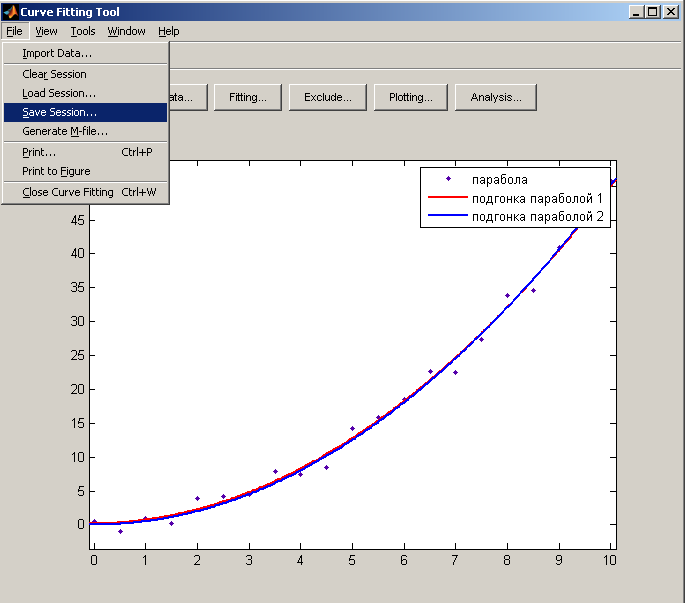Click the Analysis... button
Viewport: 686px width, 603px height.
click(496, 97)
